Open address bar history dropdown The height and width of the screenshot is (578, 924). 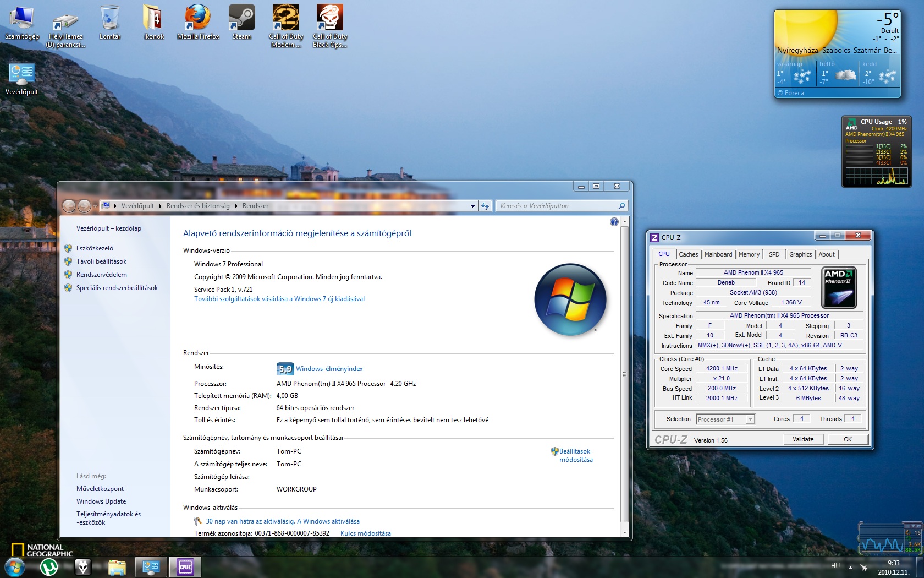click(x=472, y=206)
